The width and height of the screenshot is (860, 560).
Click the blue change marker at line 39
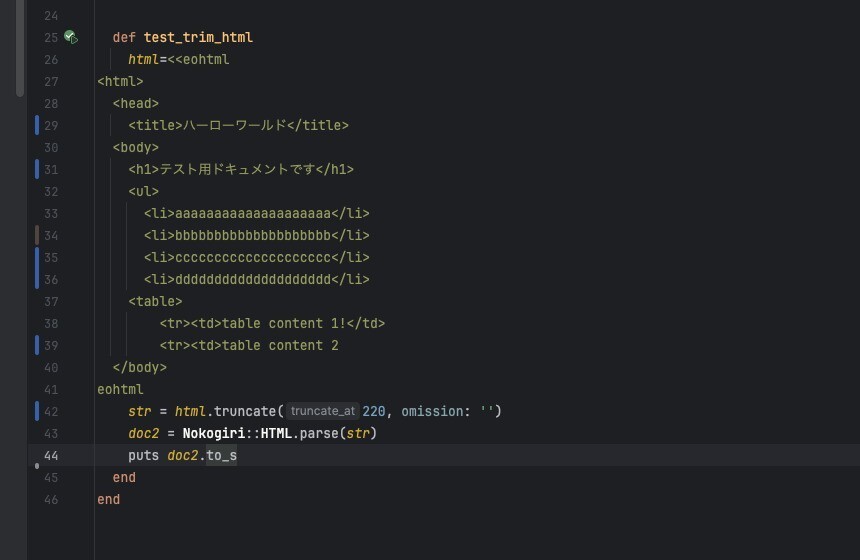(x=37, y=345)
